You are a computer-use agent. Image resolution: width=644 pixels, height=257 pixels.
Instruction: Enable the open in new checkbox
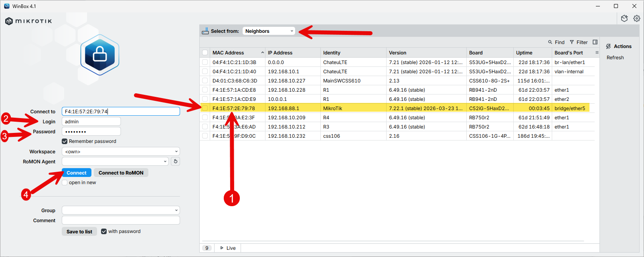[x=65, y=183]
